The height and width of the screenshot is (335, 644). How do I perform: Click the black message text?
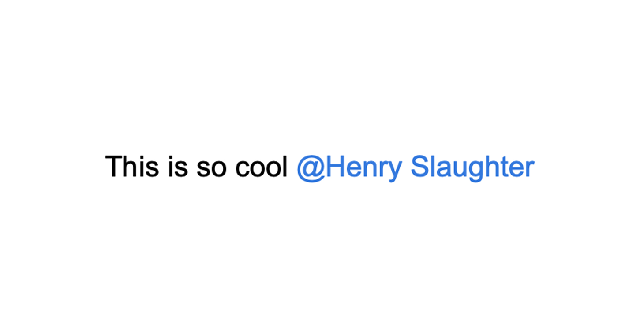pyautogui.click(x=196, y=167)
